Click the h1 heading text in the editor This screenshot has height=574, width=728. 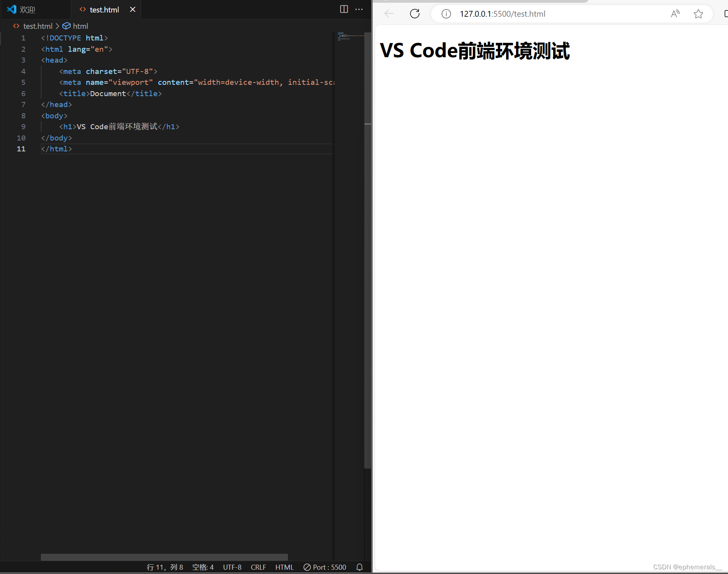coord(117,127)
